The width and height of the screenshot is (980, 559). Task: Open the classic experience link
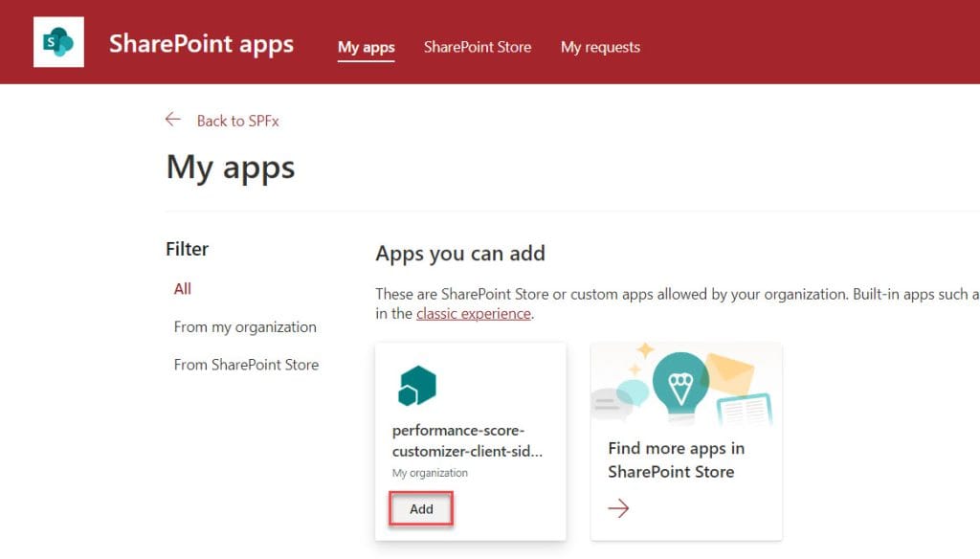473,313
